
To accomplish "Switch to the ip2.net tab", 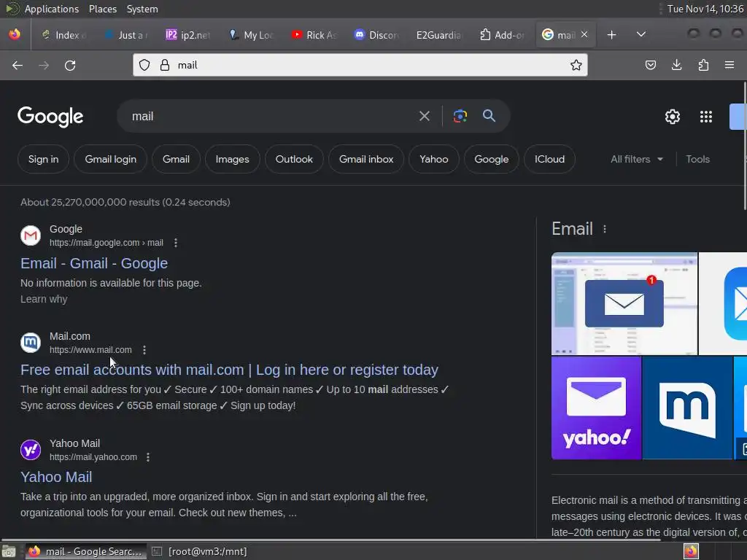I will click(x=188, y=35).
